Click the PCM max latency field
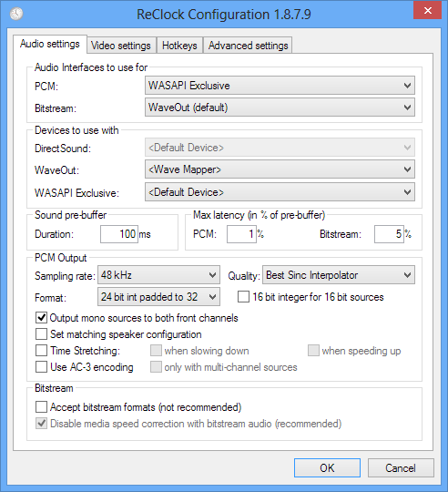This screenshot has height=492, width=448. (241, 234)
